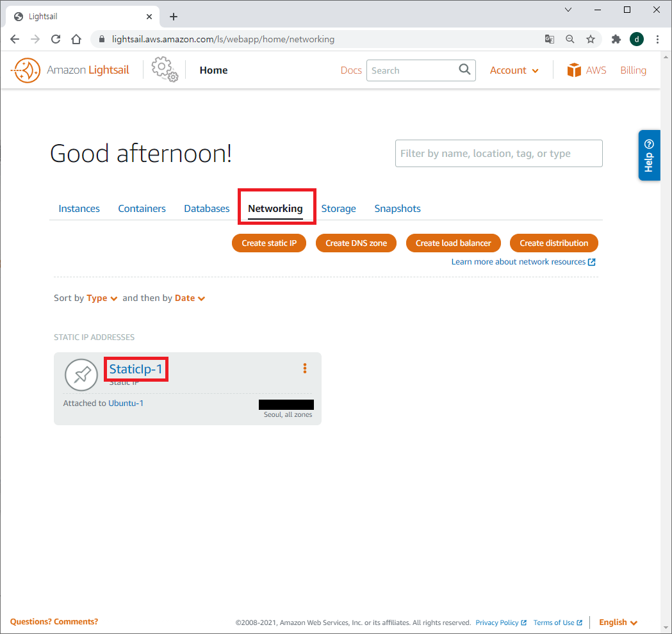Switch to the Instances tab
This screenshot has width=672, height=634.
point(79,209)
